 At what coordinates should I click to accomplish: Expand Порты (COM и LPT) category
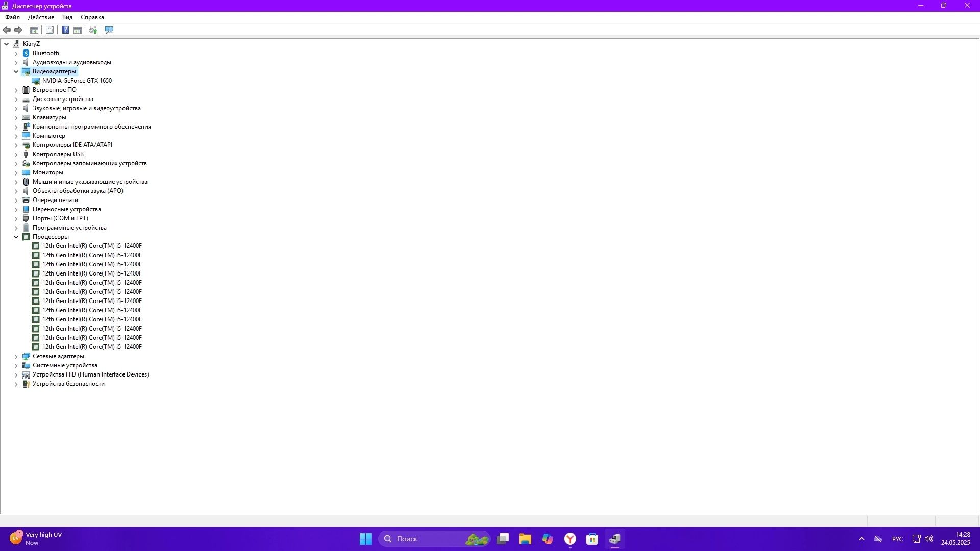[16, 218]
